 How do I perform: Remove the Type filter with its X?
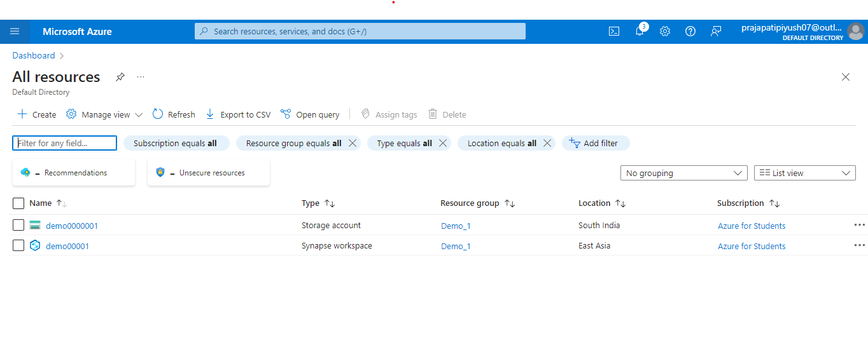444,143
